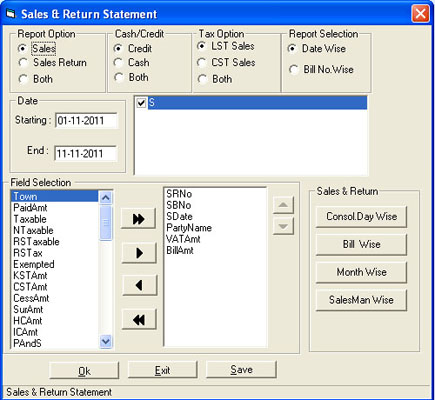Choose Cash under Cash/Credit
This screenshot has height=400, width=435.
coord(118,63)
